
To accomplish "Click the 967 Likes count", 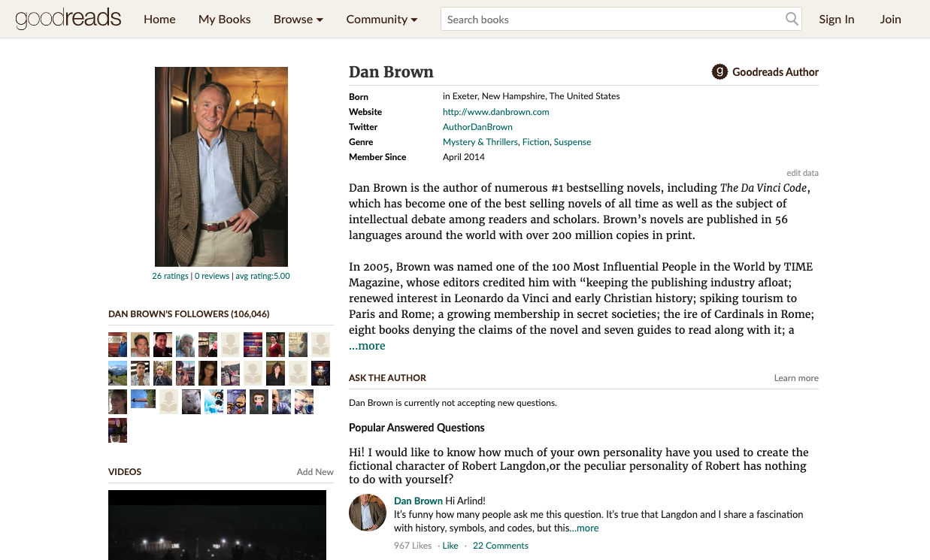I will [x=413, y=546].
